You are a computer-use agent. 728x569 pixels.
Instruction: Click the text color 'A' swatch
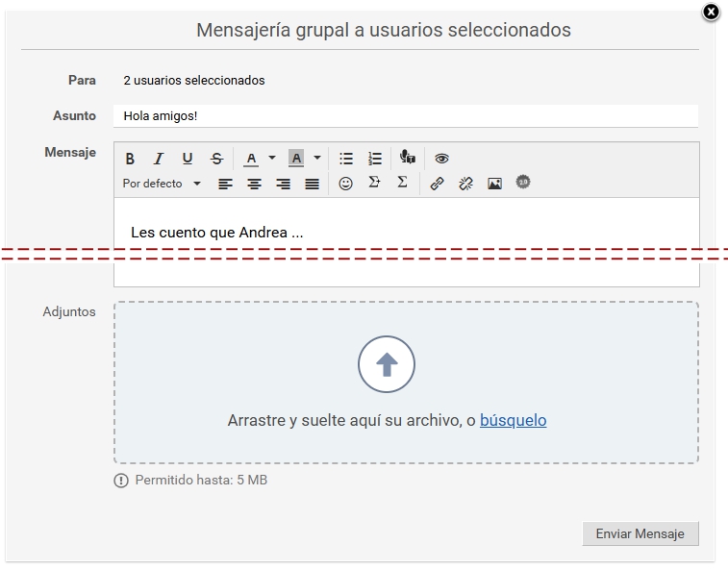coord(251,159)
